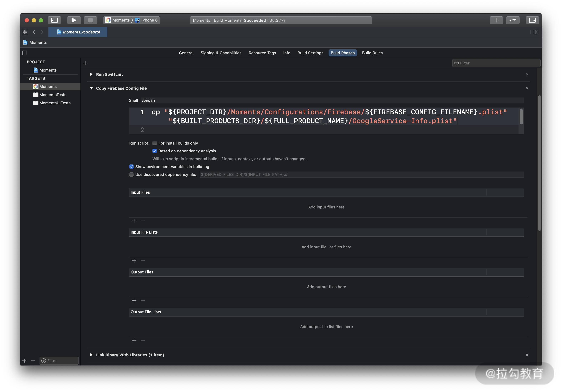Toggle the navigator sidebar panel icon

coord(54,20)
